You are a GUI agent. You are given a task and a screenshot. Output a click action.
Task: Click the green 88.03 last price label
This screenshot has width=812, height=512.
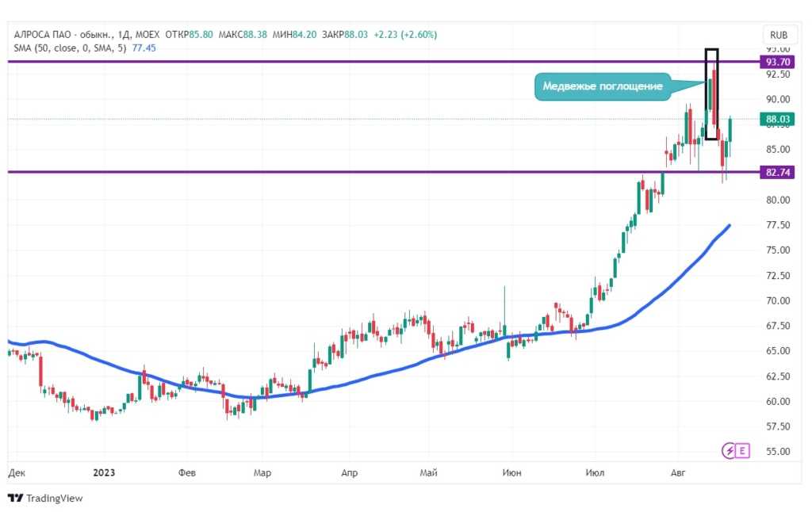[x=776, y=120]
